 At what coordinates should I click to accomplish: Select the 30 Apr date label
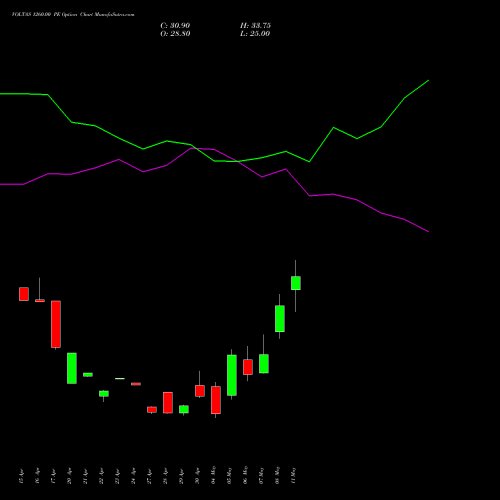(198, 476)
